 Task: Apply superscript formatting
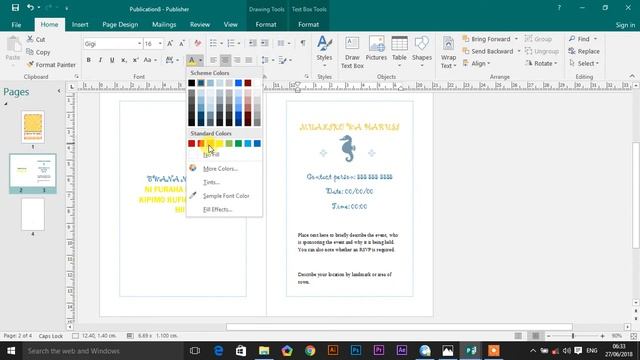tap(136, 60)
